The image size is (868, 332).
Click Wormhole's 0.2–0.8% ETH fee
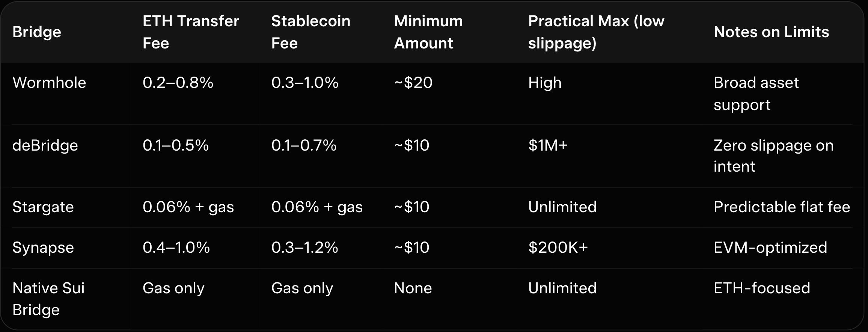pos(178,83)
